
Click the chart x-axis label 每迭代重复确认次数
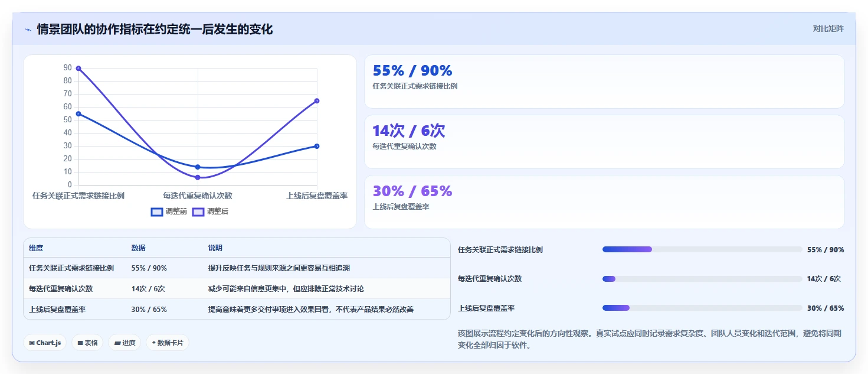coord(198,196)
